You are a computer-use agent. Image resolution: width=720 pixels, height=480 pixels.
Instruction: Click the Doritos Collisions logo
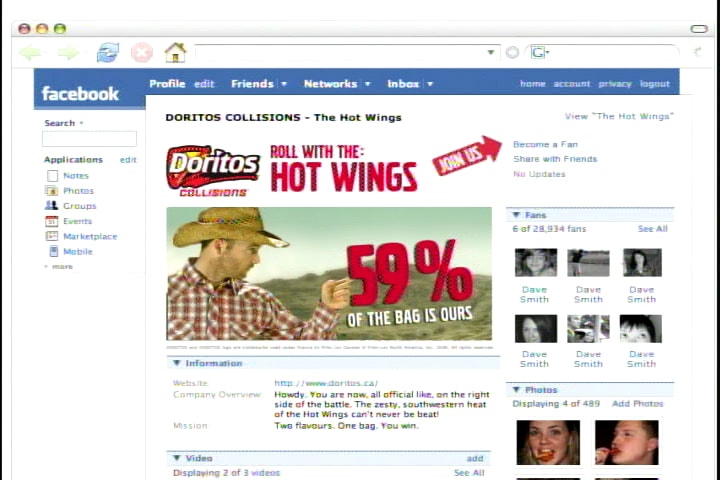coord(213,171)
